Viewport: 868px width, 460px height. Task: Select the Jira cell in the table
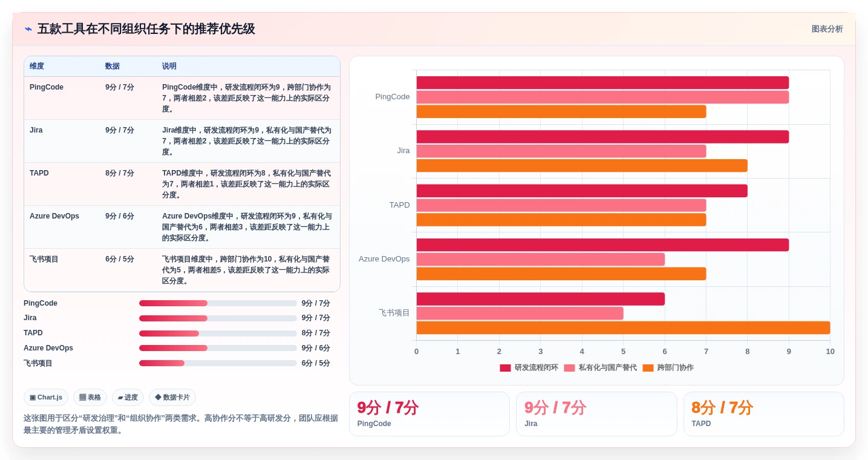[62, 141]
